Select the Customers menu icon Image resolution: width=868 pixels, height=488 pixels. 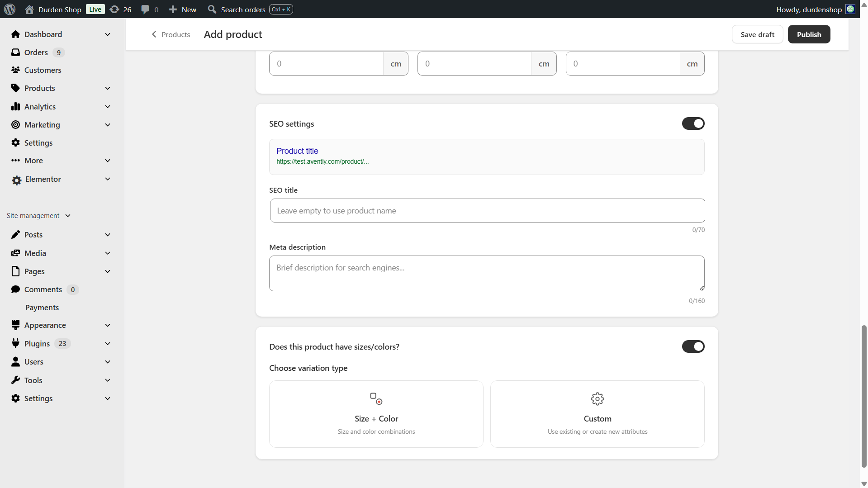click(15, 70)
